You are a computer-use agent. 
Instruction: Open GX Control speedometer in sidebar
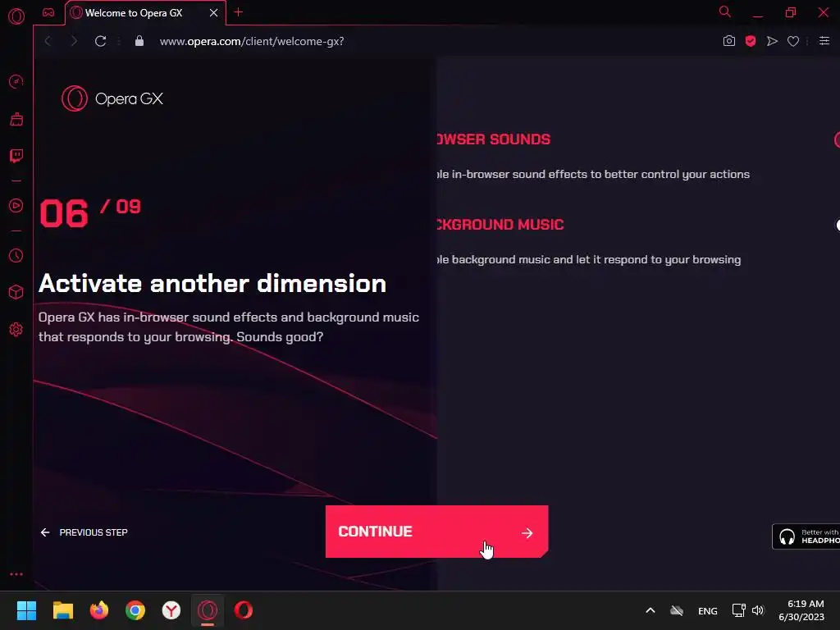point(16,81)
